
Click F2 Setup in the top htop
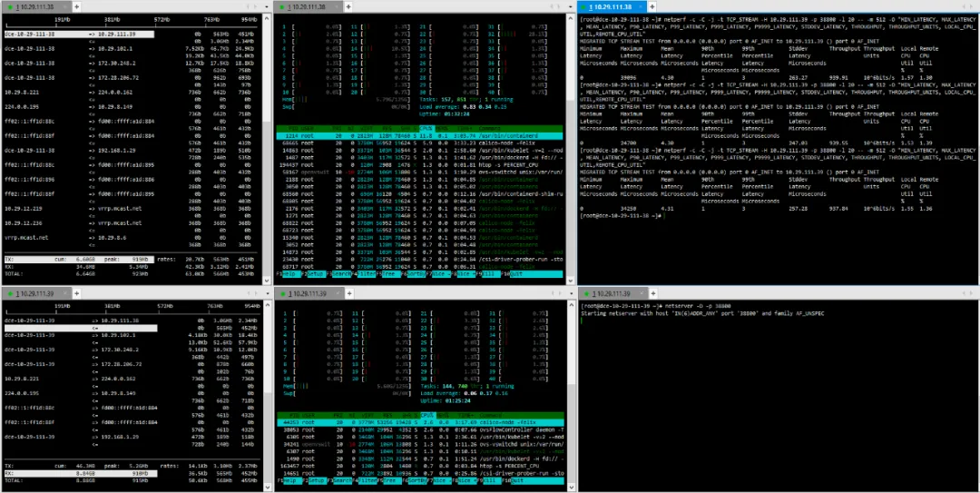pyautogui.click(x=315, y=274)
